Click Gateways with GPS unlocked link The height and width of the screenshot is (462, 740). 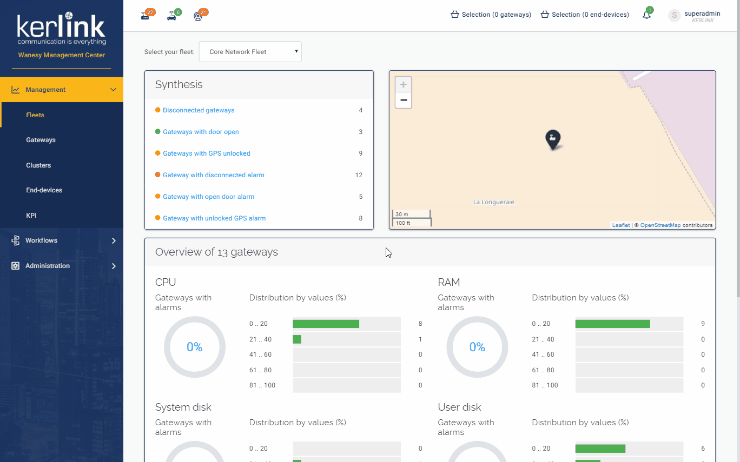[x=206, y=153]
